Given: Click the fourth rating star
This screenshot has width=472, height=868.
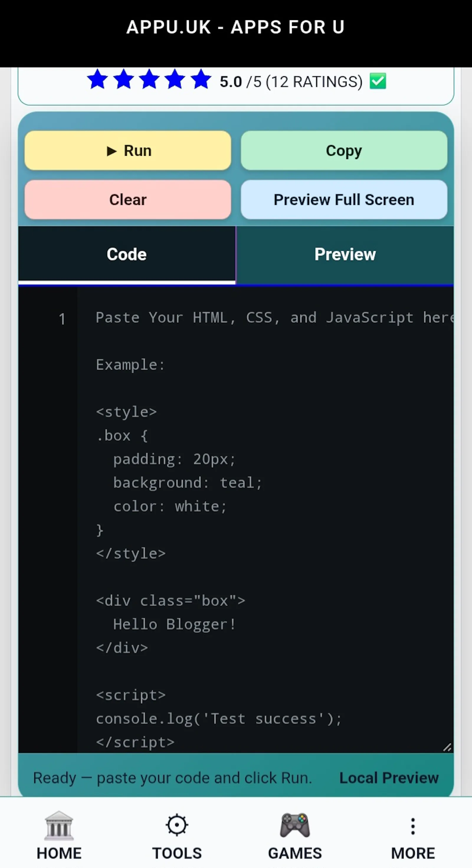Looking at the screenshot, I should pos(175,79).
